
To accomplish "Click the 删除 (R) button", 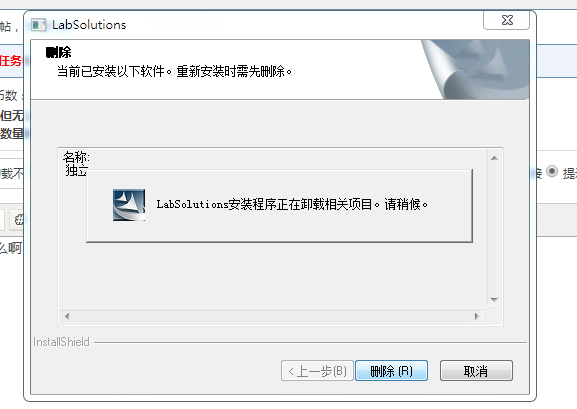I will [x=391, y=371].
